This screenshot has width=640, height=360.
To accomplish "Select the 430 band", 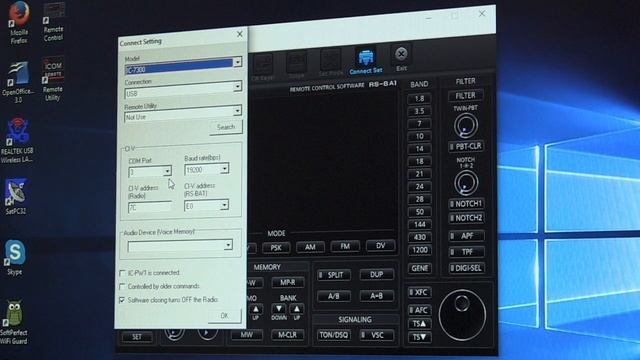I will 419,237.
